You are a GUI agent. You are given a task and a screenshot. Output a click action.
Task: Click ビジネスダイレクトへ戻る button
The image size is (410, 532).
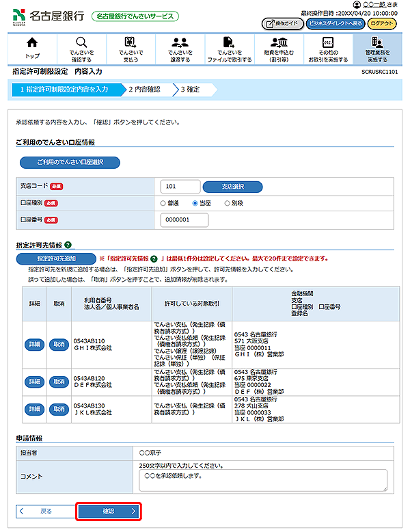pos(335,23)
